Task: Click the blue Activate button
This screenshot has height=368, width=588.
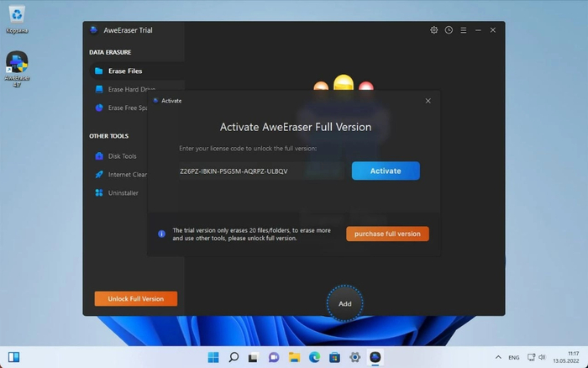Action: point(386,171)
